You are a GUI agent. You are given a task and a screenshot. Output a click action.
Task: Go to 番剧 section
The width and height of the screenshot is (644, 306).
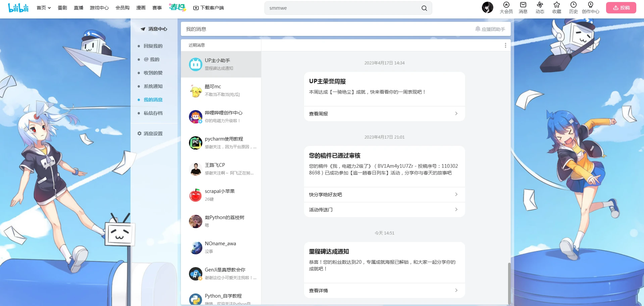click(x=62, y=8)
